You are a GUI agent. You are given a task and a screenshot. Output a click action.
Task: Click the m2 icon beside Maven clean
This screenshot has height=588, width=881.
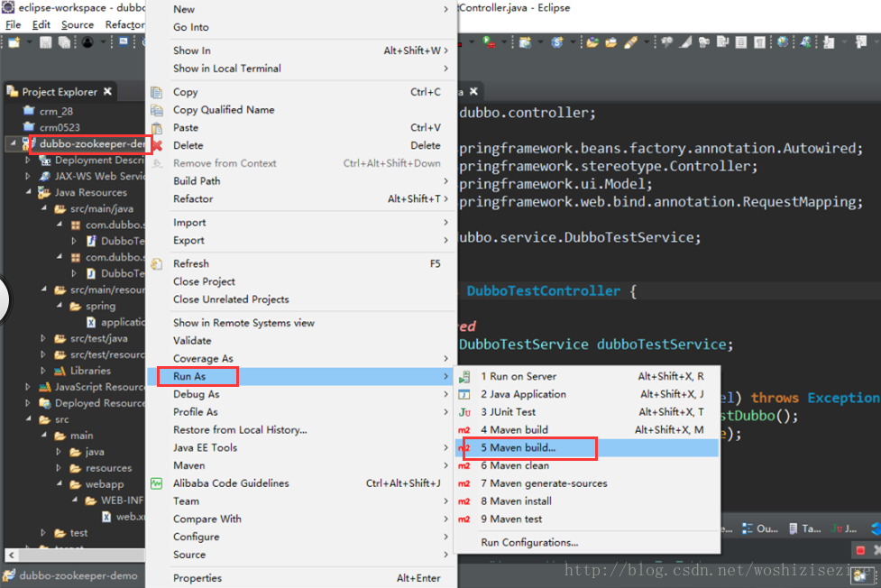464,466
